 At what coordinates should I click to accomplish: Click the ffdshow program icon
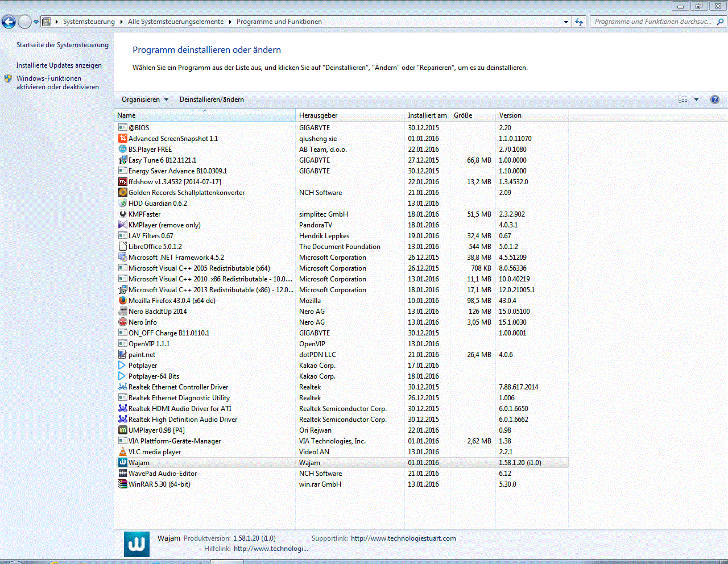point(122,181)
